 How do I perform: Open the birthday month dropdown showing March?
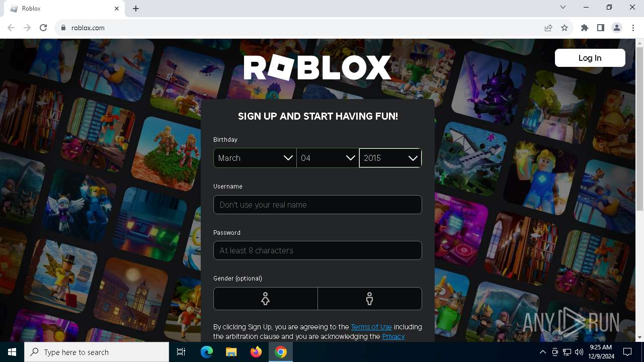pyautogui.click(x=255, y=158)
